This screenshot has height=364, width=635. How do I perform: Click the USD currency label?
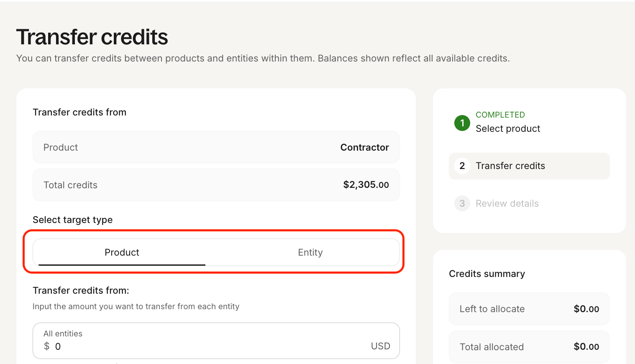[380, 346]
